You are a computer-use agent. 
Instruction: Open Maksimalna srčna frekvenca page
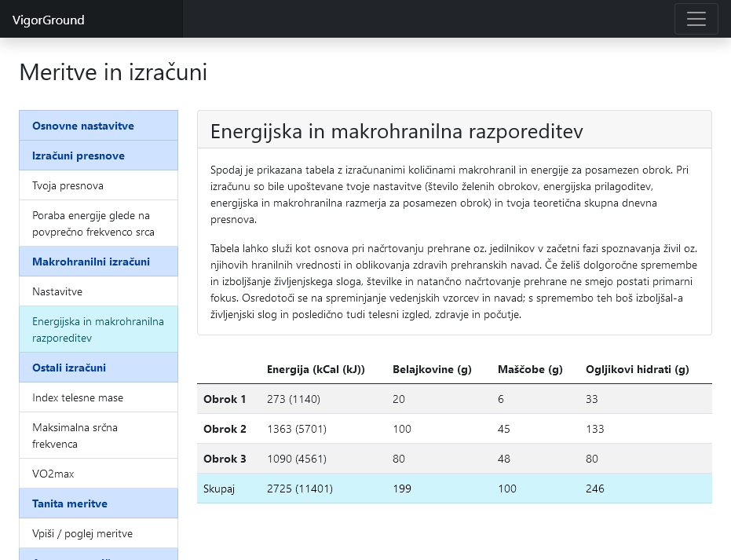click(75, 435)
